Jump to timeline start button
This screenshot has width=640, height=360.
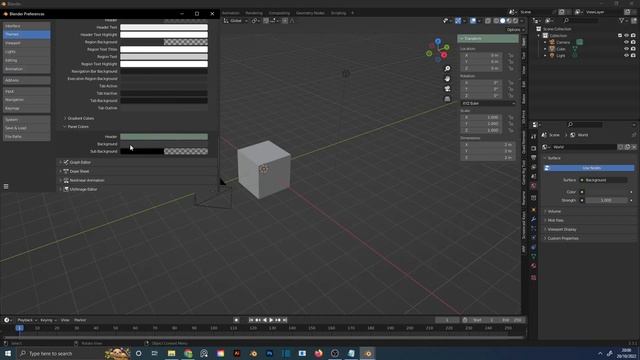[251, 320]
